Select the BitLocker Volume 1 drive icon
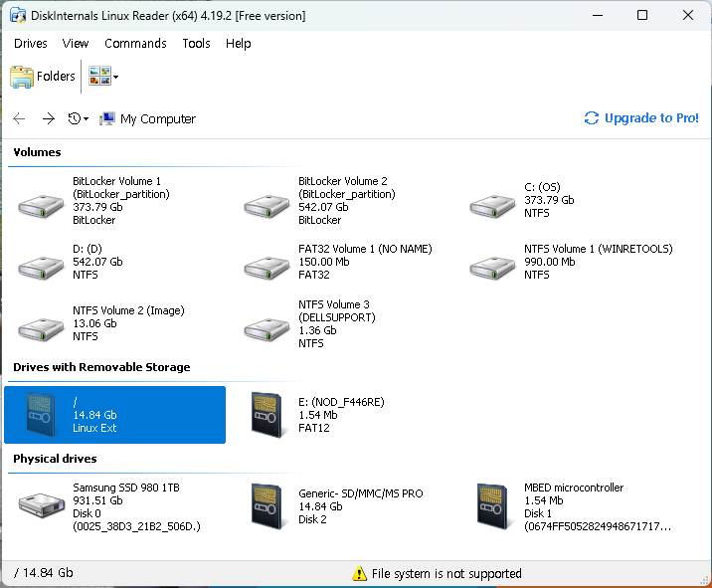Viewport: 712px width, 588px height. (x=41, y=206)
